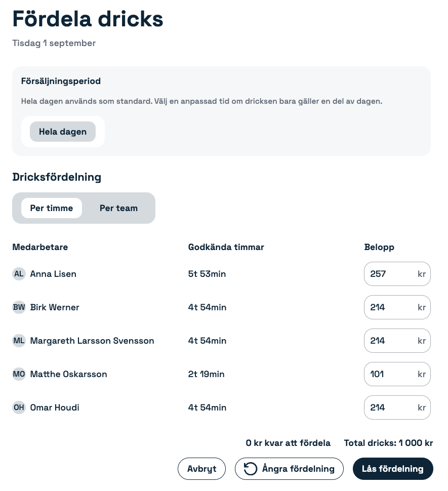Edit Anna Lisen's tip amount field
The width and height of the screenshot is (448, 491).
click(x=397, y=274)
